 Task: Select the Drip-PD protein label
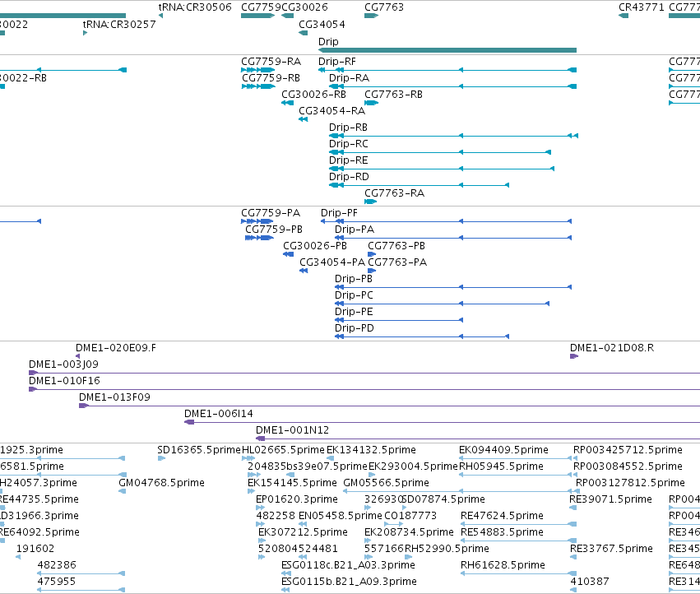(355, 328)
